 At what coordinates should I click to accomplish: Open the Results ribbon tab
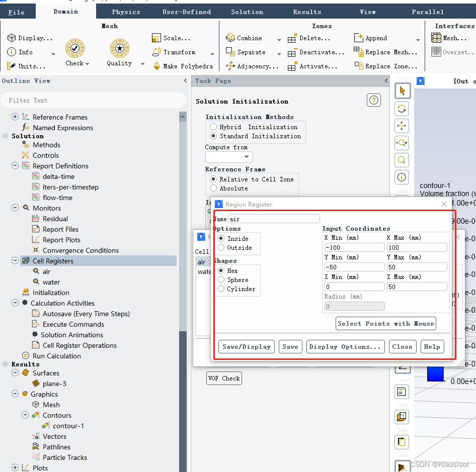[307, 12]
